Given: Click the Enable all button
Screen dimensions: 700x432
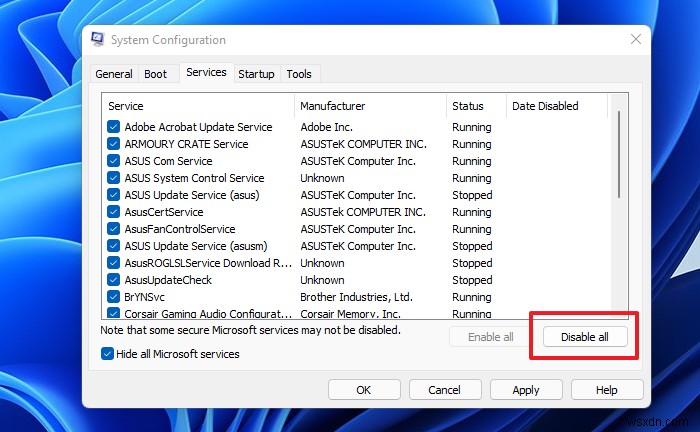Looking at the screenshot, I should (x=491, y=337).
